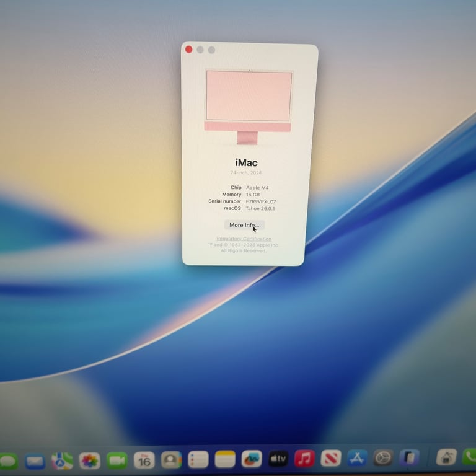Click the "16 GB" memory value
The height and width of the screenshot is (476, 476).
[x=253, y=195]
